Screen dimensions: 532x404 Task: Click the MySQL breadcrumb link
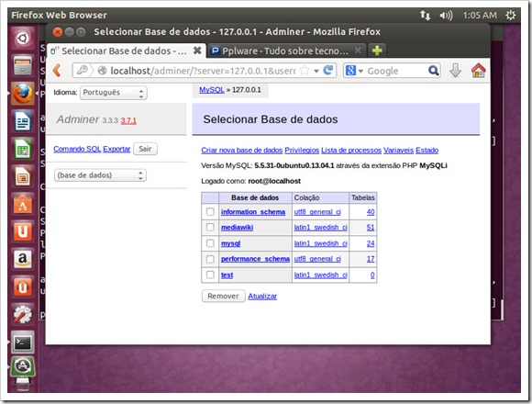[212, 90]
